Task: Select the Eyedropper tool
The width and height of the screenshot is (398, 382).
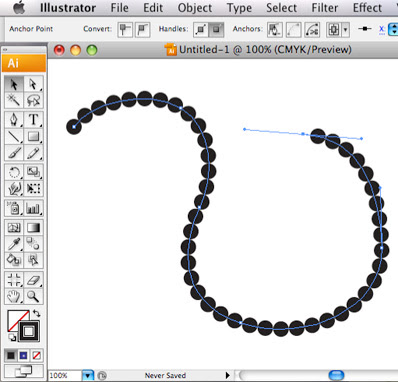Action: coord(14,244)
